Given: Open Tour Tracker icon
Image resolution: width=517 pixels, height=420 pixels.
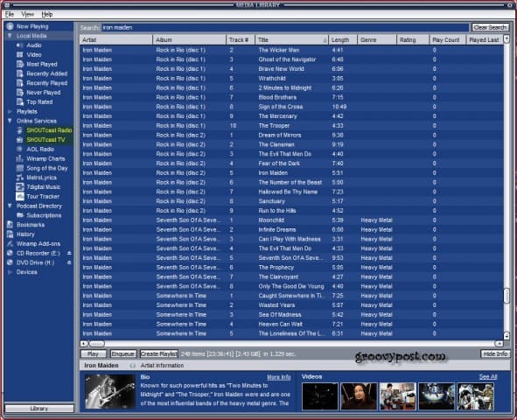Looking at the screenshot, I should coord(20,197).
